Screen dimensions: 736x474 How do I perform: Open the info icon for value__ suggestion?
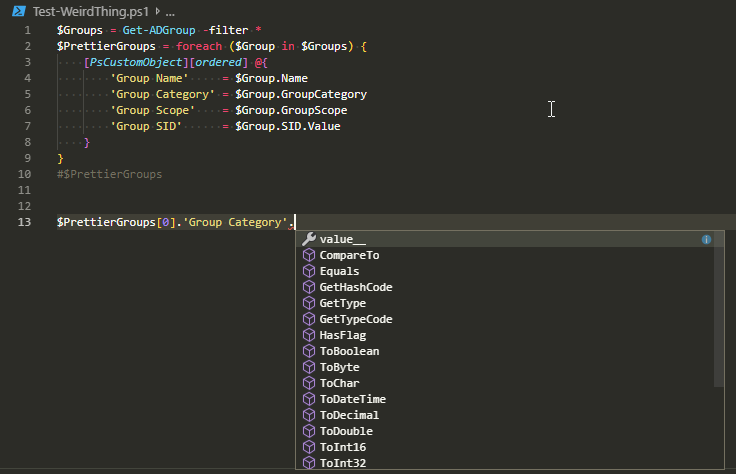[x=706, y=240]
